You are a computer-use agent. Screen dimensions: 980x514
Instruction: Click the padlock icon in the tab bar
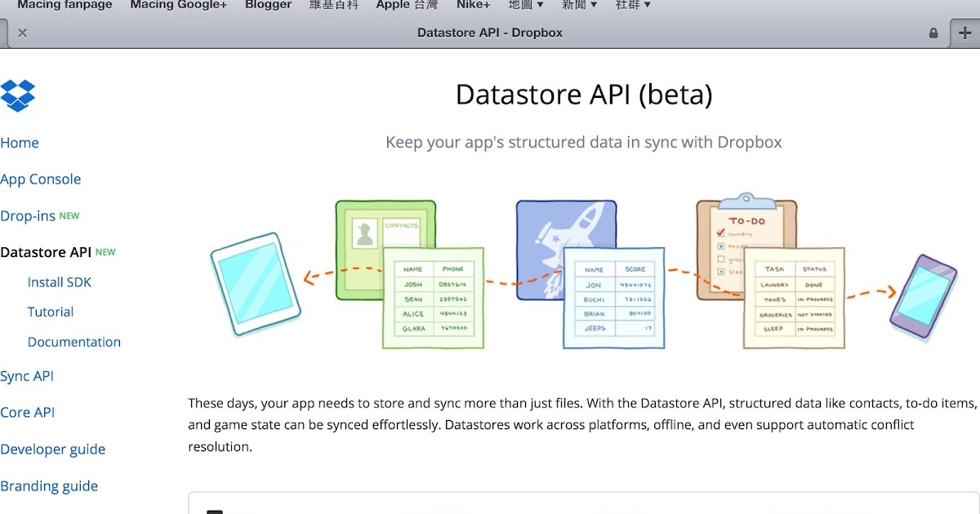933,33
